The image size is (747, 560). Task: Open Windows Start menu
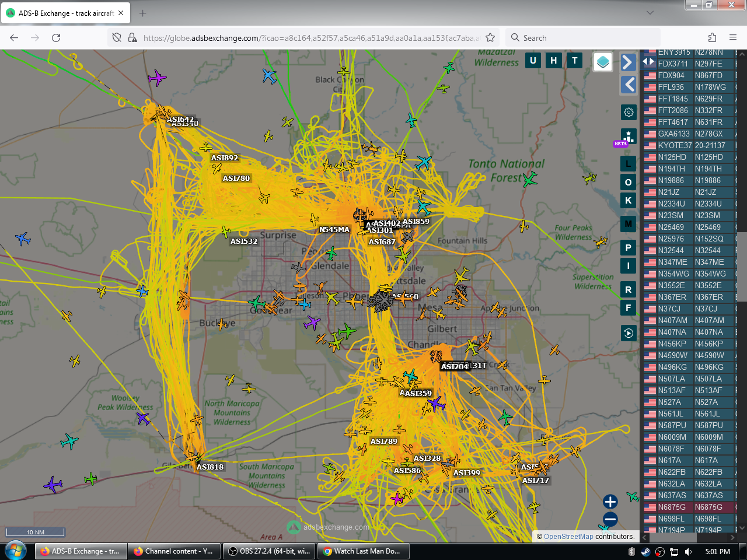pos(15,551)
